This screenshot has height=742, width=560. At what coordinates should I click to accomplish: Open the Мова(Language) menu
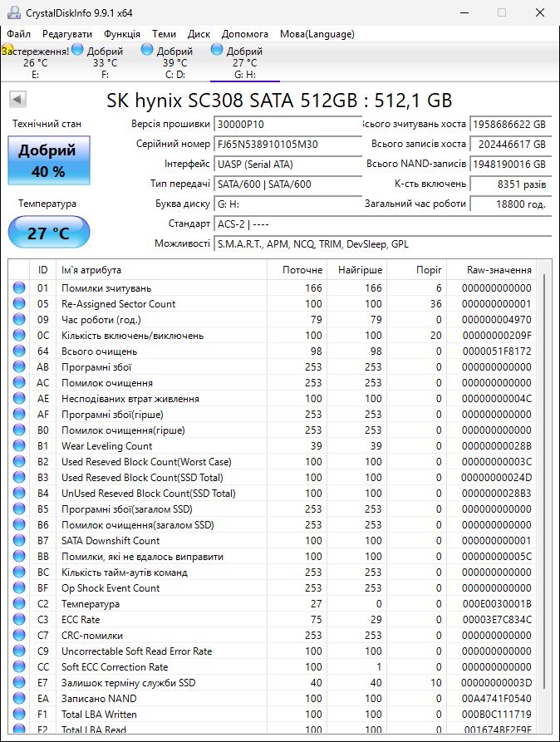click(x=317, y=34)
